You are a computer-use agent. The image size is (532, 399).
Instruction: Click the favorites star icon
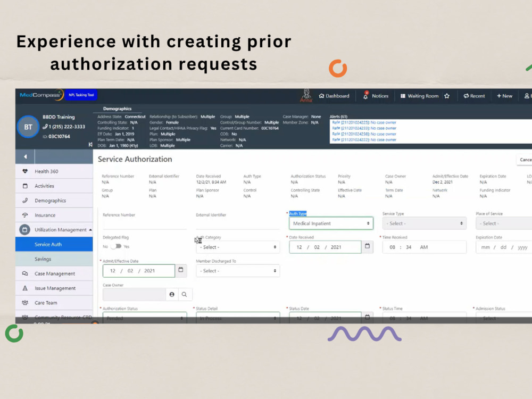coord(447,96)
